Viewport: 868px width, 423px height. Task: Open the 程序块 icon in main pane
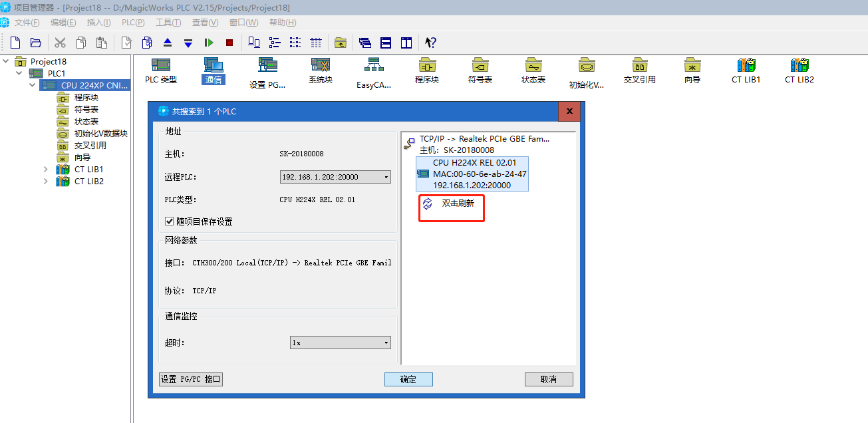click(x=427, y=70)
